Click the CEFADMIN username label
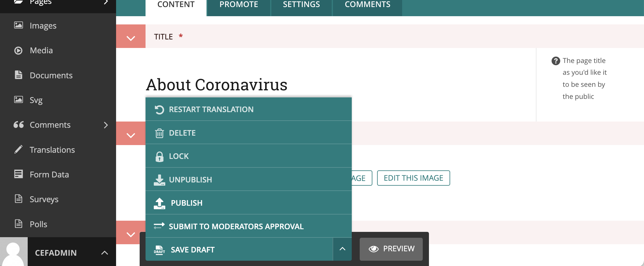This screenshot has height=266, width=644. click(56, 253)
